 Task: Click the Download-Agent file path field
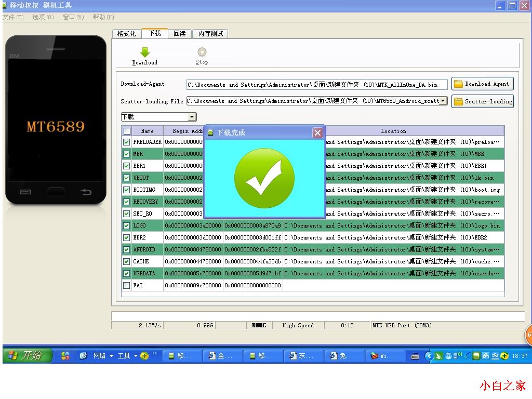(x=317, y=85)
